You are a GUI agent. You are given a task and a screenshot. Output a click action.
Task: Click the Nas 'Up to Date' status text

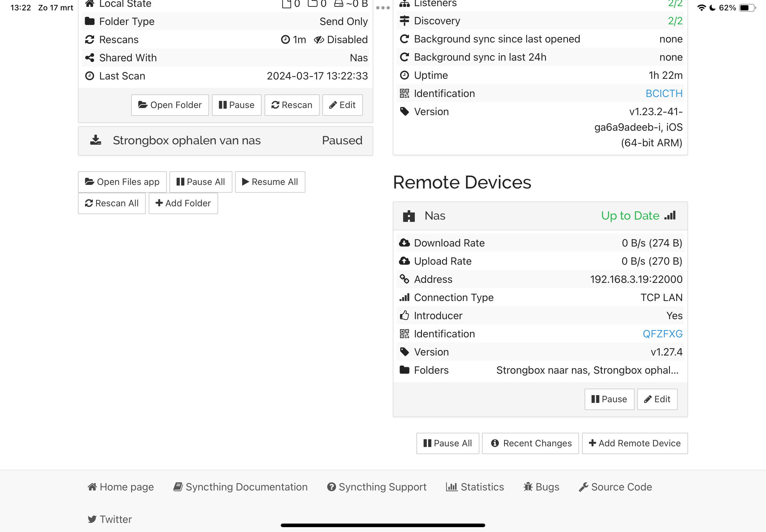[630, 216]
